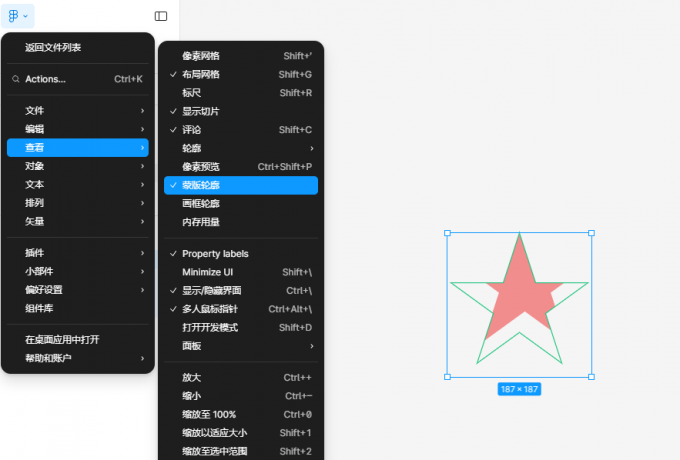Expand the 文本 submenu
This screenshot has width=680, height=460.
78,185
